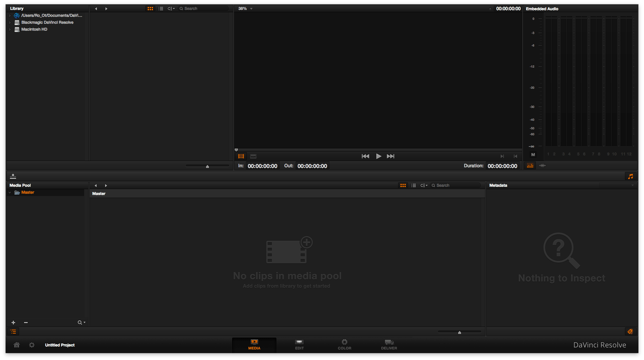Screen dimensions: 644x360
Task: Click the Embedded Audio panel title
Action: [x=542, y=9]
